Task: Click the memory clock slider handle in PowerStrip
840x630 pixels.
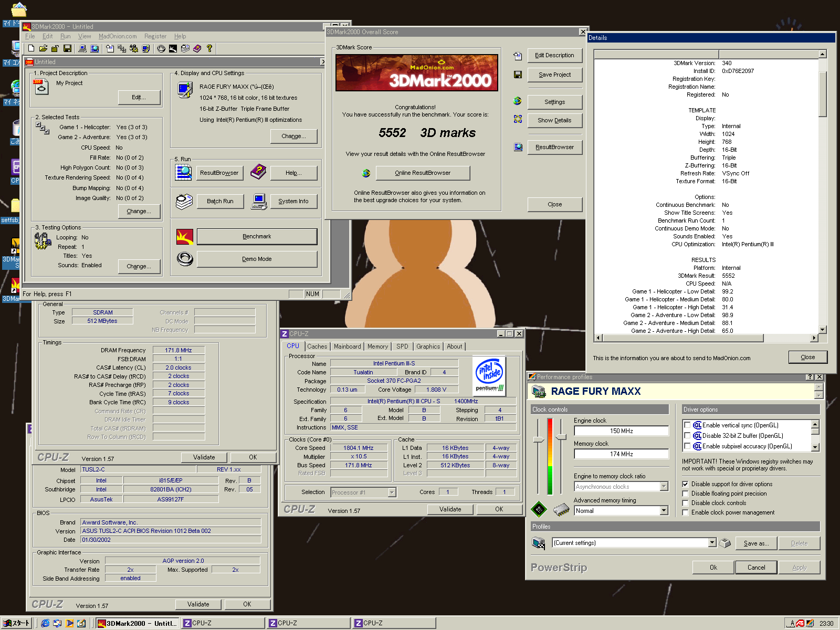Action: pyautogui.click(x=561, y=436)
